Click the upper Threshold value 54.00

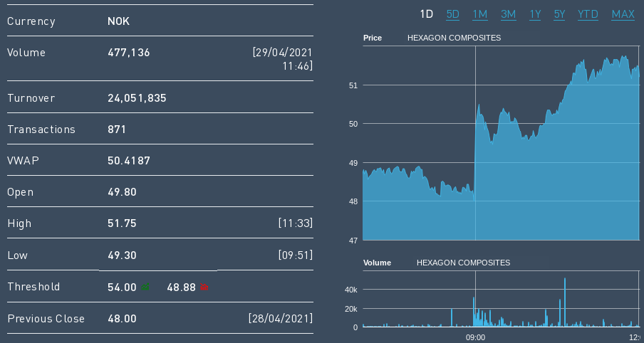122,287
